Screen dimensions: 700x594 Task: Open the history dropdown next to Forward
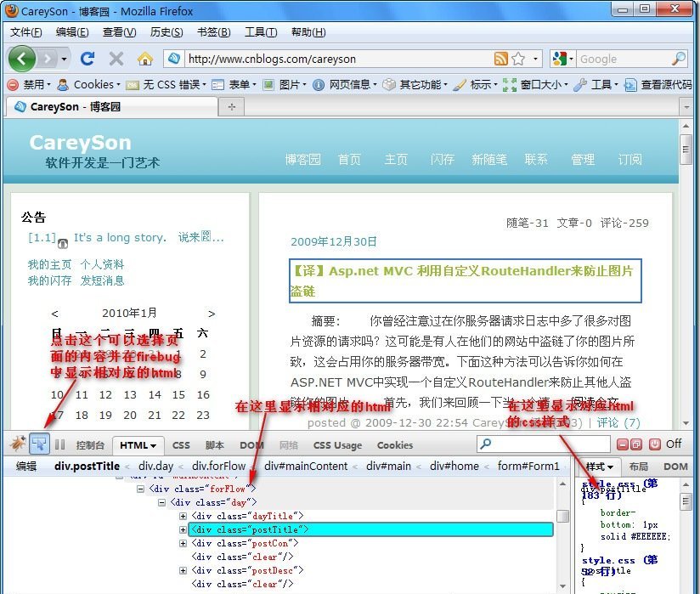[65, 59]
